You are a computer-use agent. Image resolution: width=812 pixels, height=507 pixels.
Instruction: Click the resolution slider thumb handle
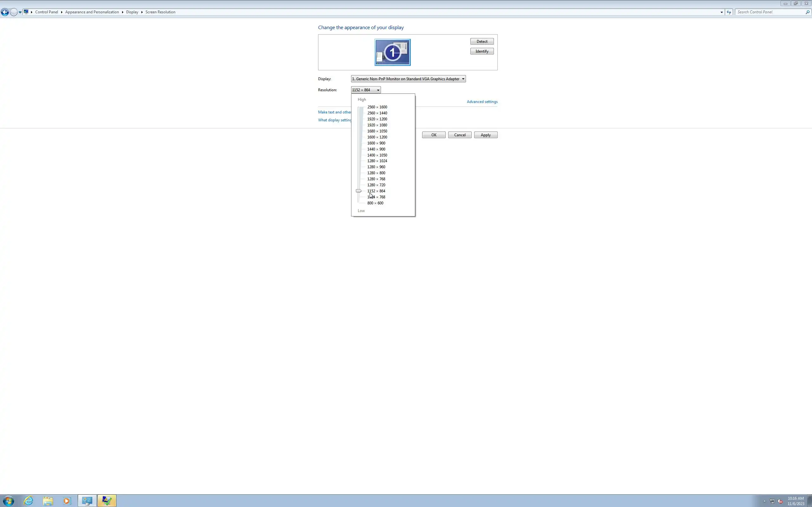359,191
